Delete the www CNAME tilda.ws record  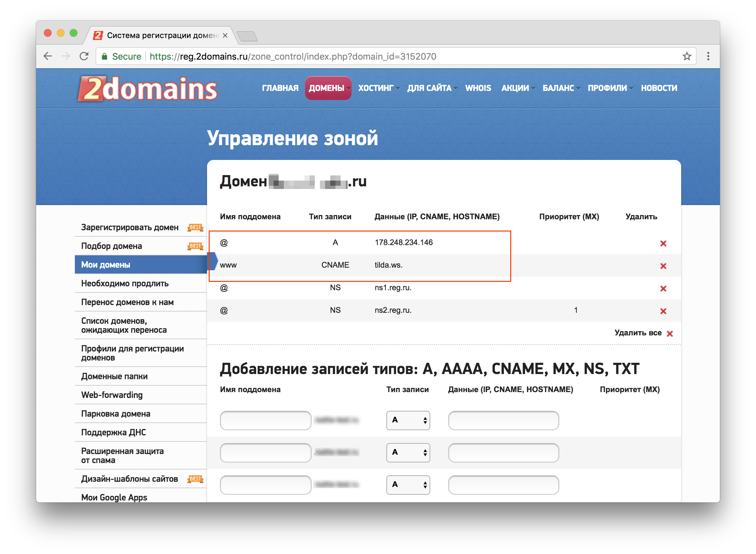point(663,266)
